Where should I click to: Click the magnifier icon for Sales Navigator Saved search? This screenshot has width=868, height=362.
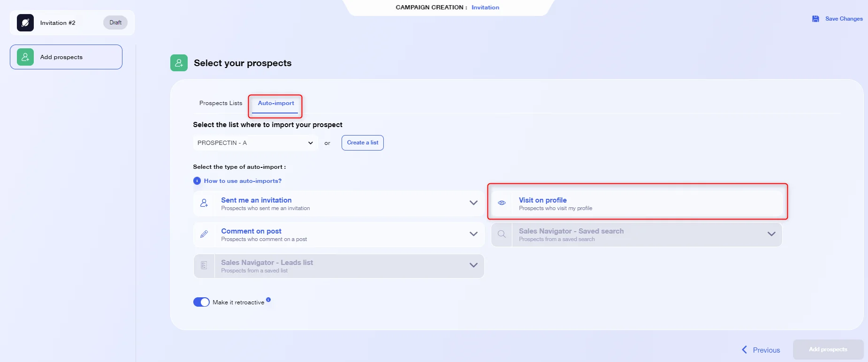(502, 234)
